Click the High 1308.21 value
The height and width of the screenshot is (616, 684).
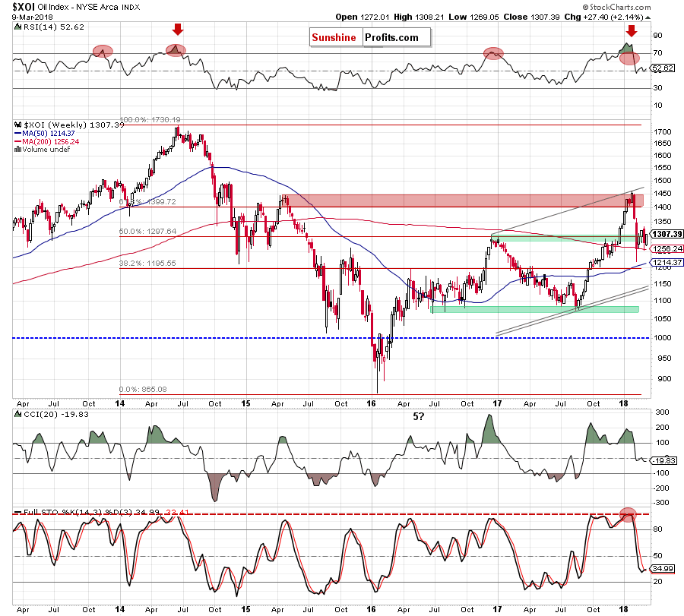click(419, 17)
